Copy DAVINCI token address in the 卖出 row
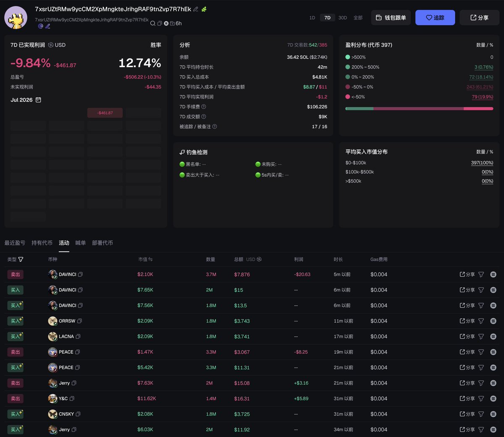 coord(80,275)
